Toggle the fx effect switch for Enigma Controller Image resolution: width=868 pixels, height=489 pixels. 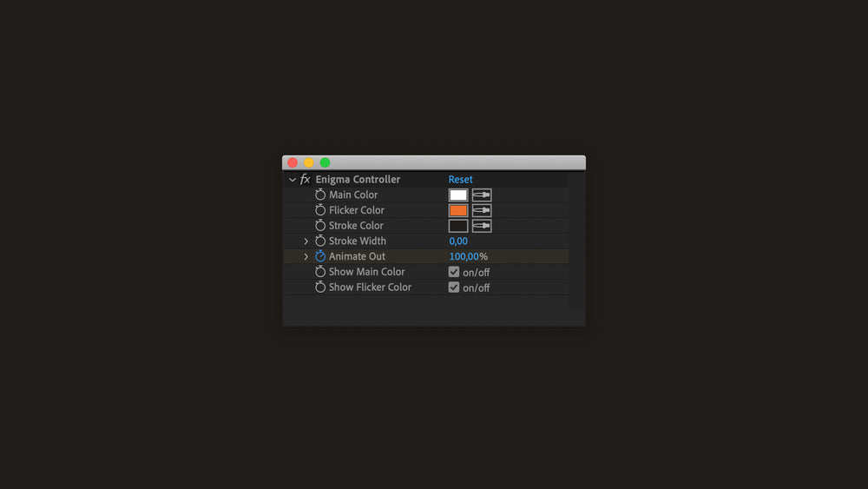pyautogui.click(x=305, y=180)
